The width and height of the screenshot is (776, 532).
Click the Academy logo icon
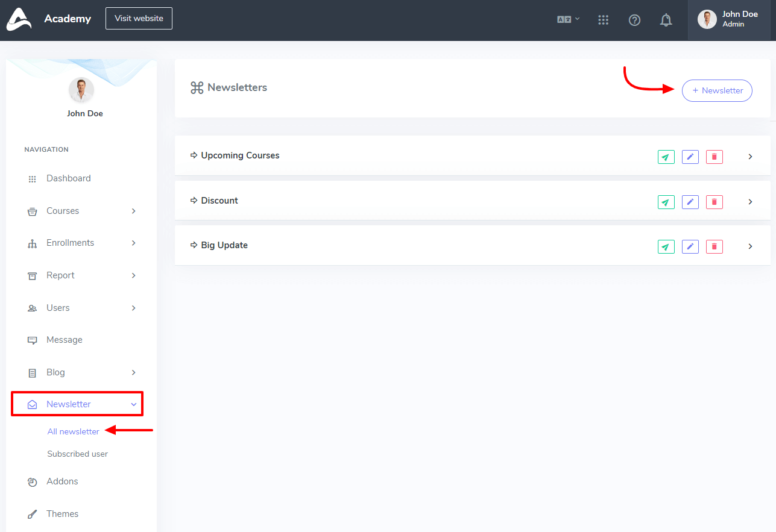pyautogui.click(x=19, y=19)
